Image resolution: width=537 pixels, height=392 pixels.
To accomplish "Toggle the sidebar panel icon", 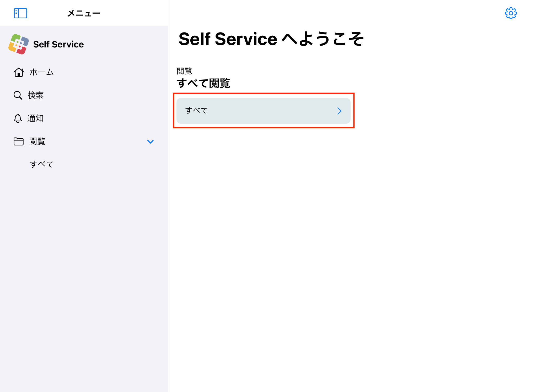I will (20, 13).
